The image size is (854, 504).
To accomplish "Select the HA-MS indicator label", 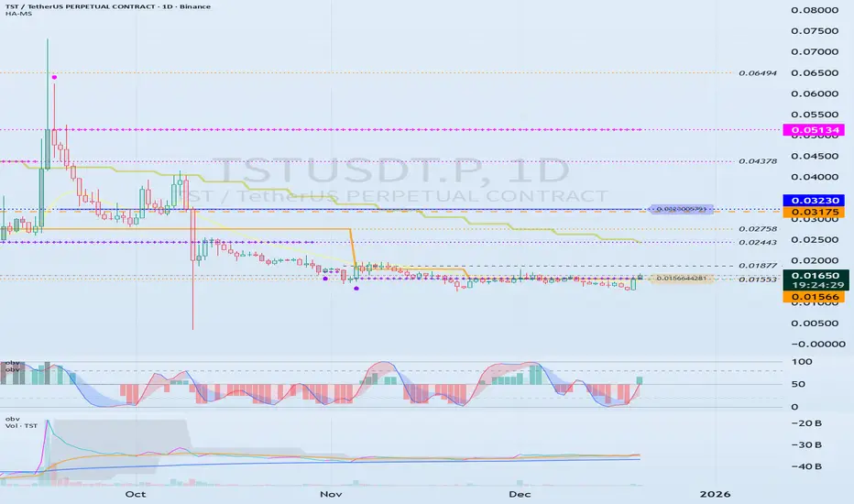I will 18,14.
